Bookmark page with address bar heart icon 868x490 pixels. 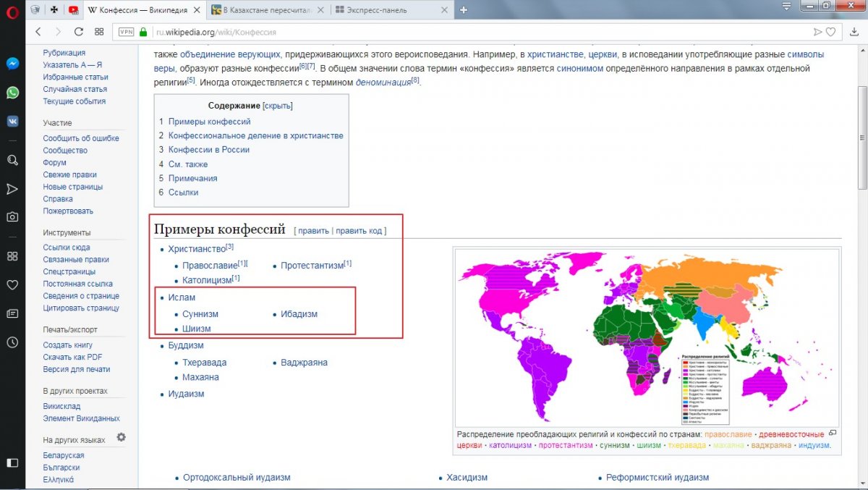pyautogui.click(x=831, y=32)
